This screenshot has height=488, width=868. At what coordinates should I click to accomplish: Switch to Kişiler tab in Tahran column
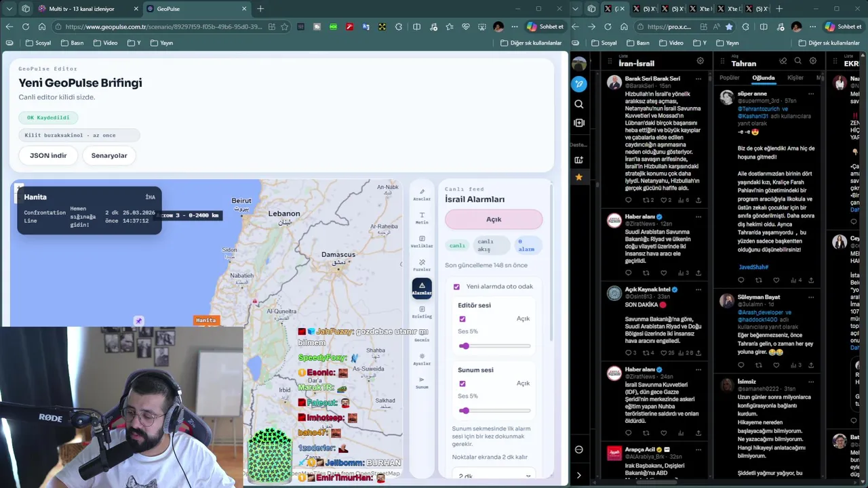pos(795,78)
